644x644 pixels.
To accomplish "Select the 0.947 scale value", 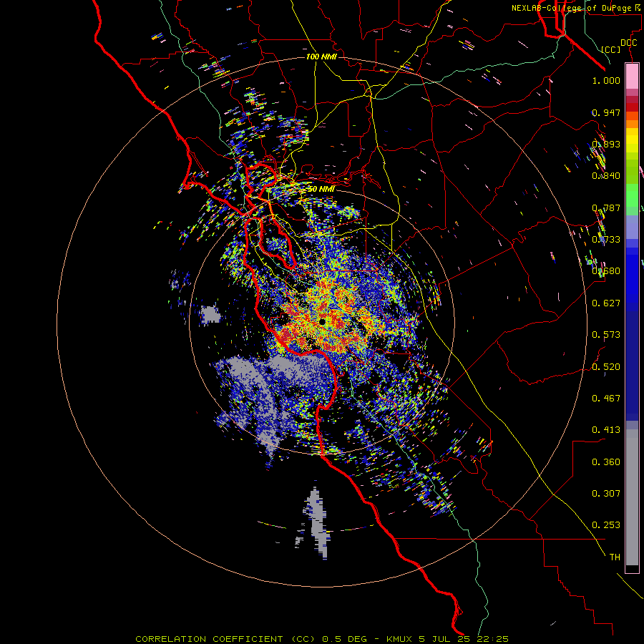I will pyautogui.click(x=606, y=112).
